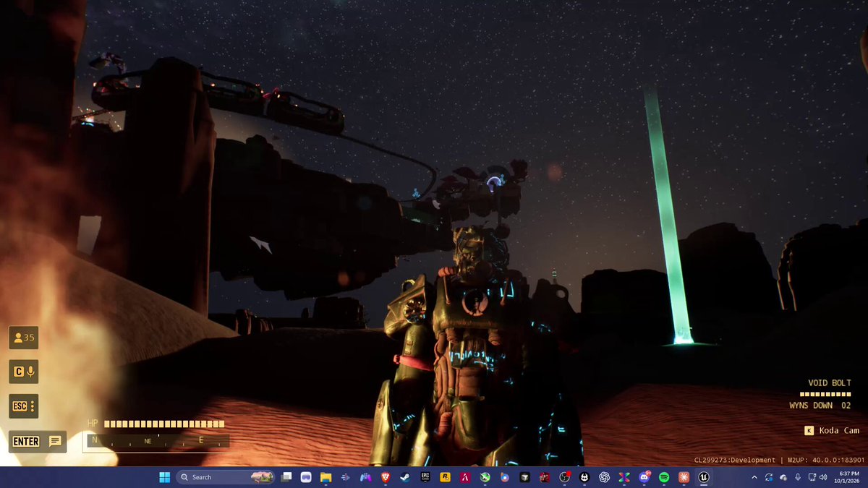Click the microphone tray icon
Screen dimensions: 868x488
[797, 477]
